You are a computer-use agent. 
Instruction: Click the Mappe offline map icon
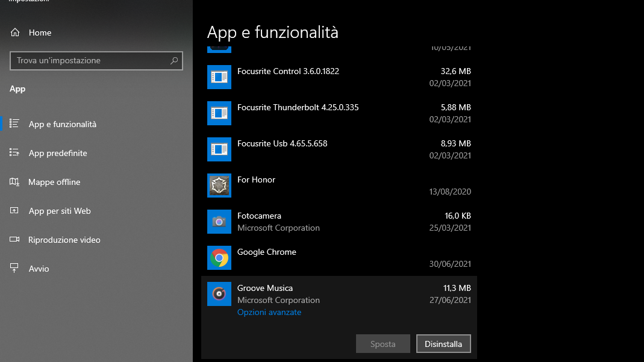14,181
